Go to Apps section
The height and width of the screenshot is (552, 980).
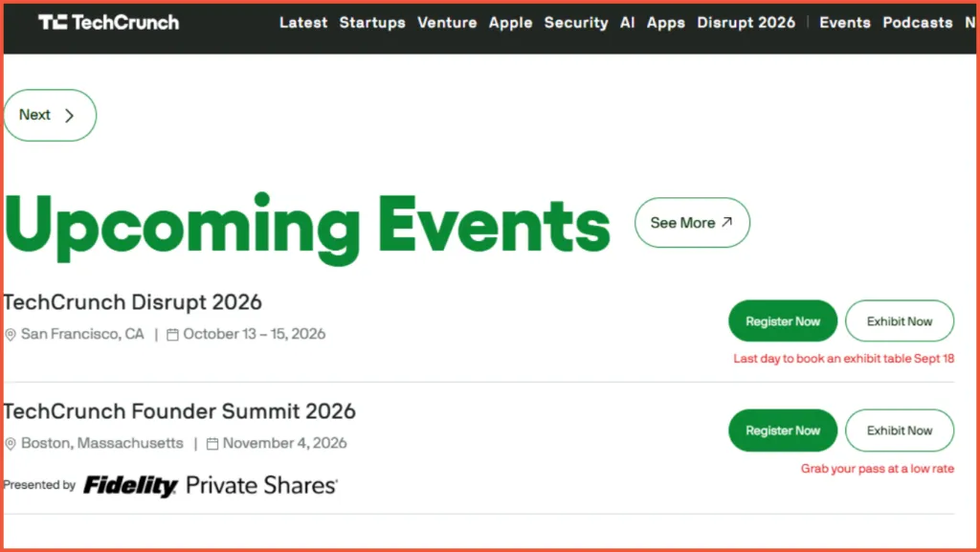pos(666,22)
